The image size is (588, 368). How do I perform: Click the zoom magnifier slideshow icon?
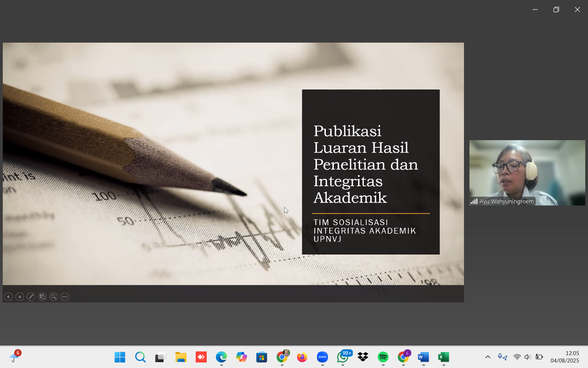[54, 297]
